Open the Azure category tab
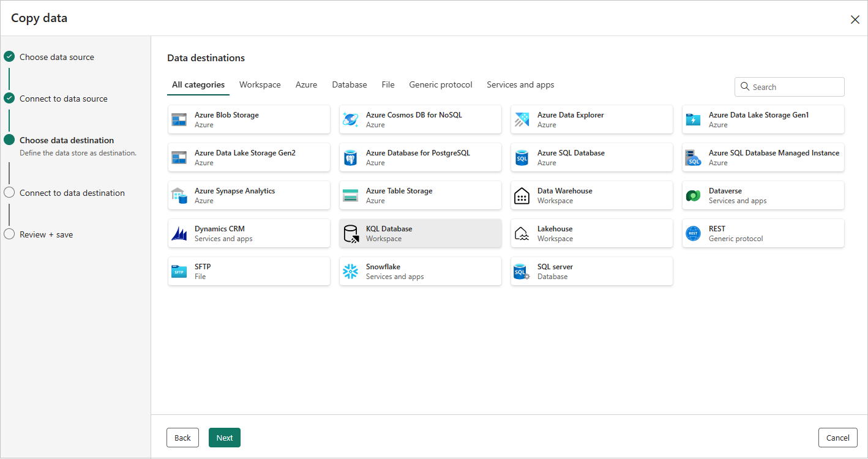The width and height of the screenshot is (868, 459). pyautogui.click(x=306, y=84)
